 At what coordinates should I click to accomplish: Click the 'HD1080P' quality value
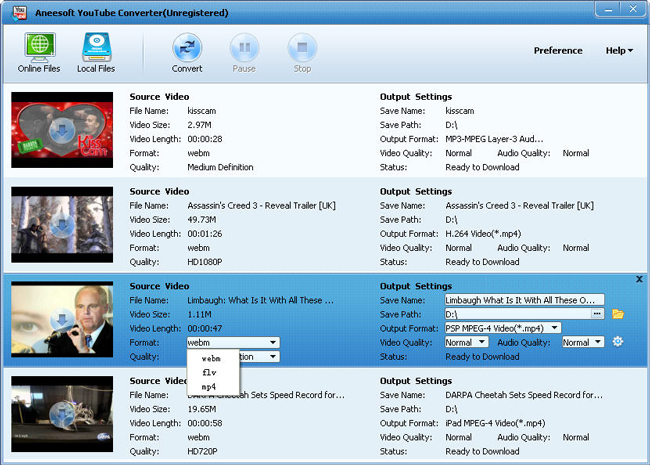pos(205,262)
